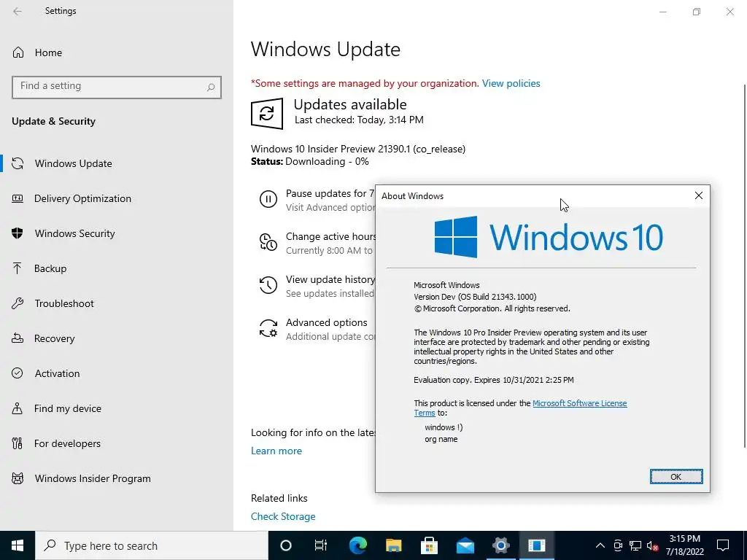
Task: Open Microsoft Store from the taskbar
Action: 429,545
